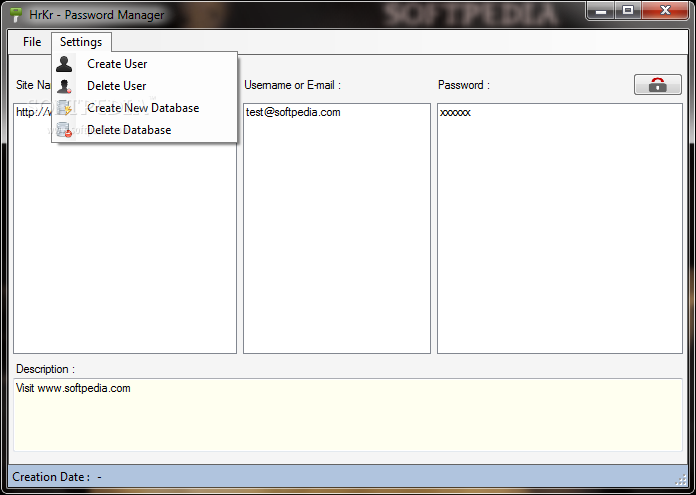Click inside the Description text box

(x=348, y=415)
